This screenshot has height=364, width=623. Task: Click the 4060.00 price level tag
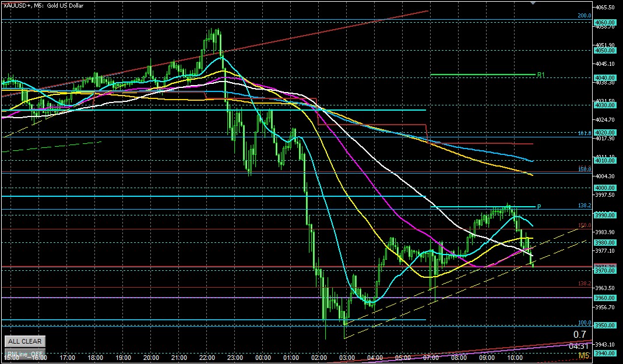click(604, 23)
